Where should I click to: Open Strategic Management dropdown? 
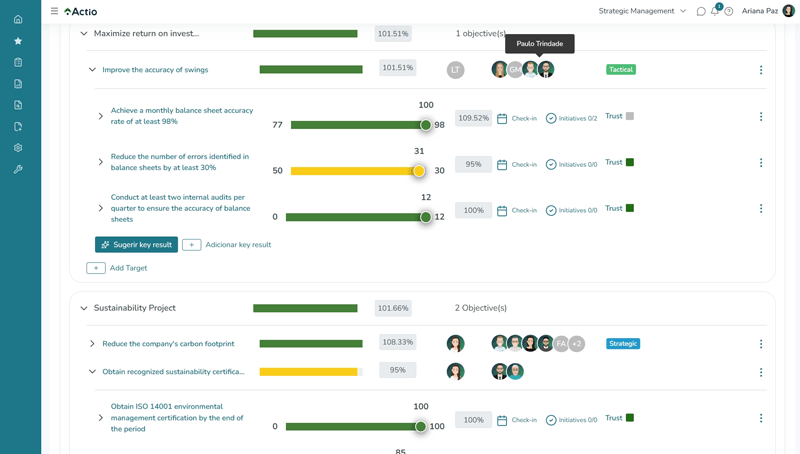pos(642,11)
